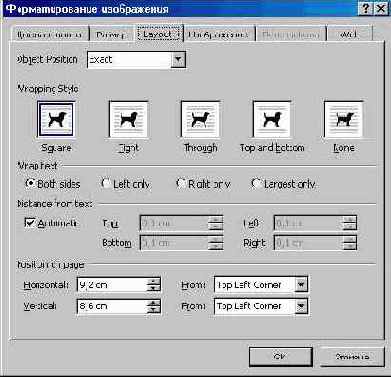Decrease the Horizontal position value
Image resolution: width=391 pixels, height=377 pixels.
tap(153, 288)
